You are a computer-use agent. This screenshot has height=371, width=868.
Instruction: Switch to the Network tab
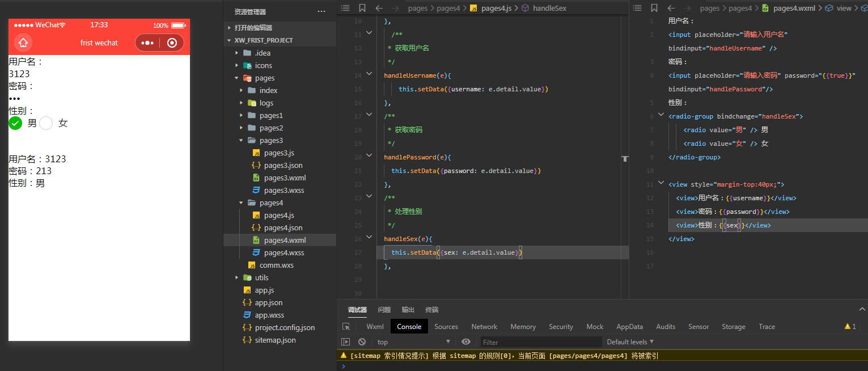(x=484, y=327)
